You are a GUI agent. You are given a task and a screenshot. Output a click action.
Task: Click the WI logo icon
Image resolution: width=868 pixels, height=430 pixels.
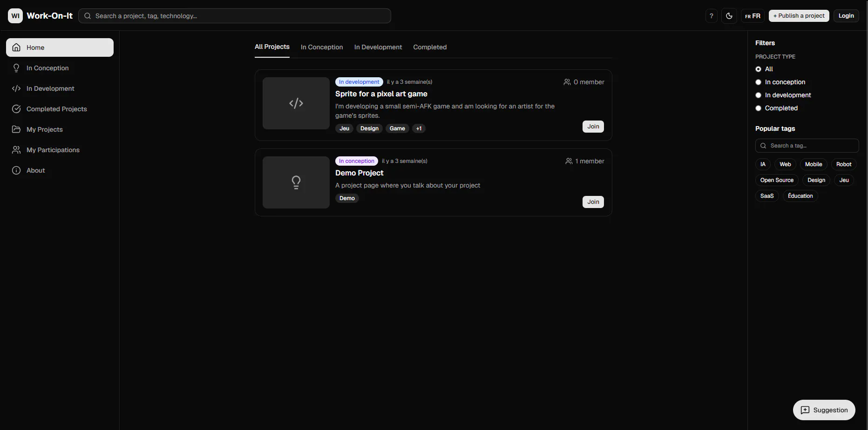(x=15, y=16)
